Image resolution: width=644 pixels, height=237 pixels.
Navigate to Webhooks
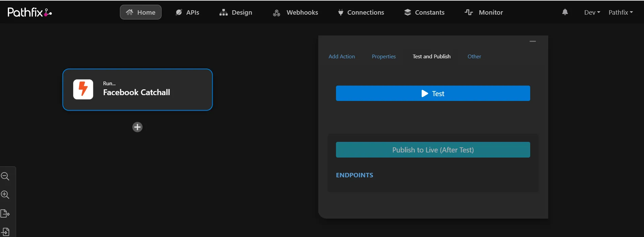(x=296, y=12)
